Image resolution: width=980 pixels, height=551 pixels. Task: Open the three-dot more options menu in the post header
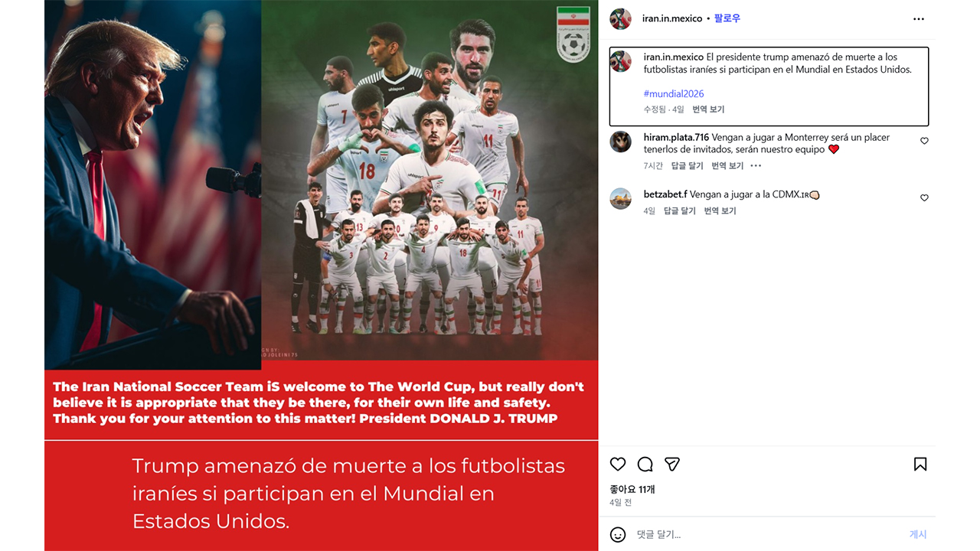click(919, 19)
